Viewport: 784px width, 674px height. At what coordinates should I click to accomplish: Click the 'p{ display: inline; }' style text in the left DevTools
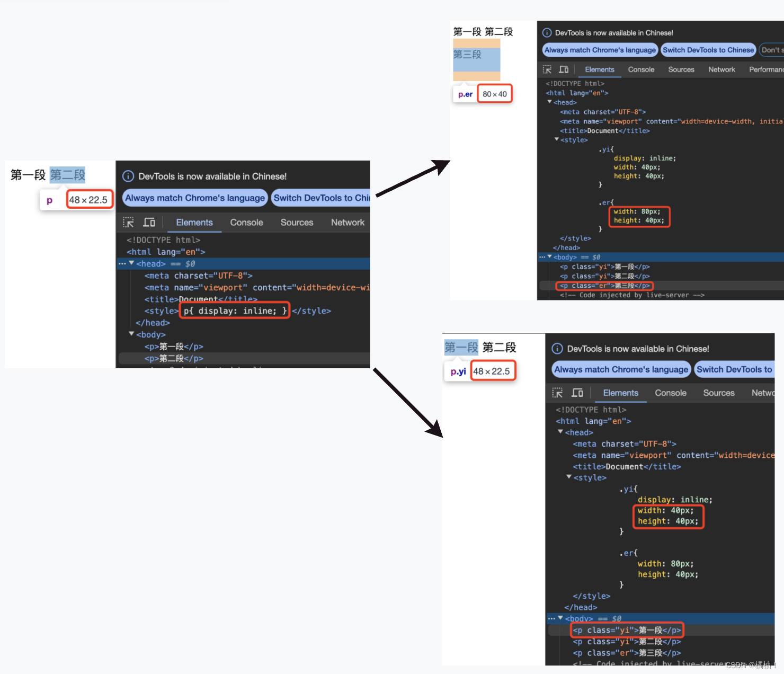(235, 311)
